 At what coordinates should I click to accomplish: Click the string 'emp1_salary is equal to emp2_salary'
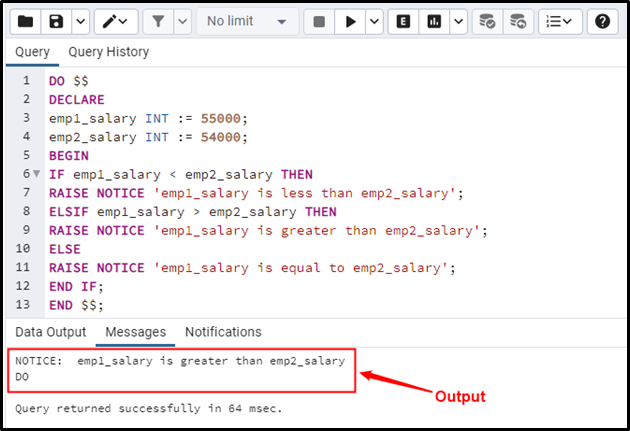(x=301, y=268)
